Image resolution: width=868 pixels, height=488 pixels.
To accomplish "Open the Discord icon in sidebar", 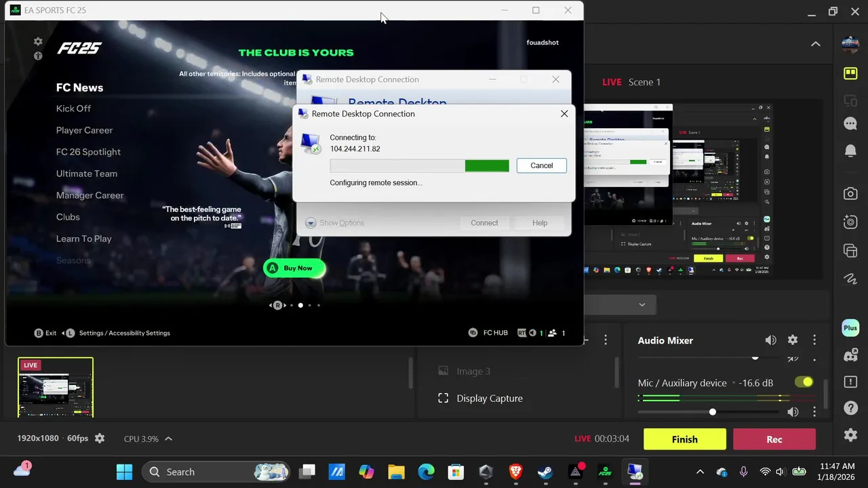I will click(850, 355).
